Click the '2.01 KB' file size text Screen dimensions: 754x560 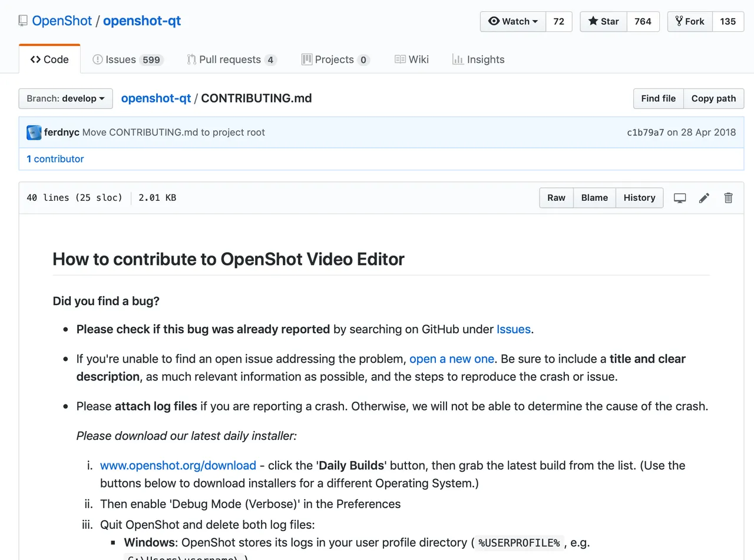click(157, 198)
